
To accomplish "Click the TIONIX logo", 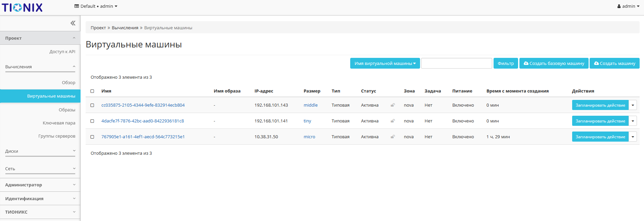I will coord(22,7).
